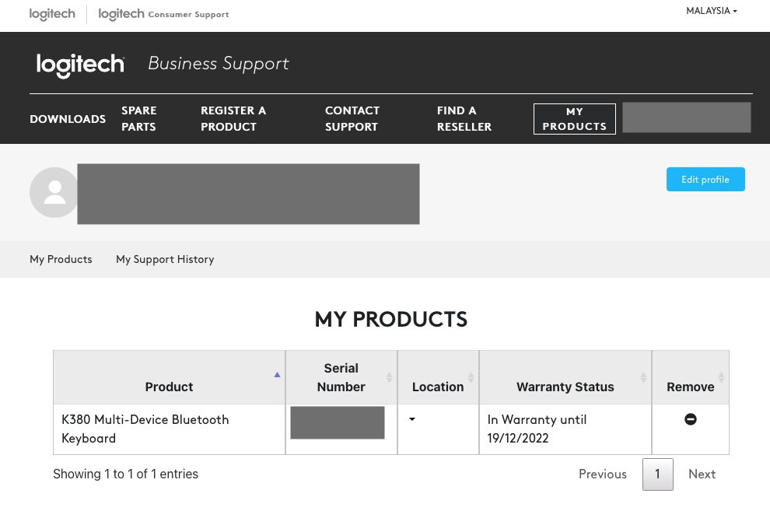This screenshot has width=770, height=532.
Task: Expand the Location dropdown for the K380 row
Action: pyautogui.click(x=412, y=419)
